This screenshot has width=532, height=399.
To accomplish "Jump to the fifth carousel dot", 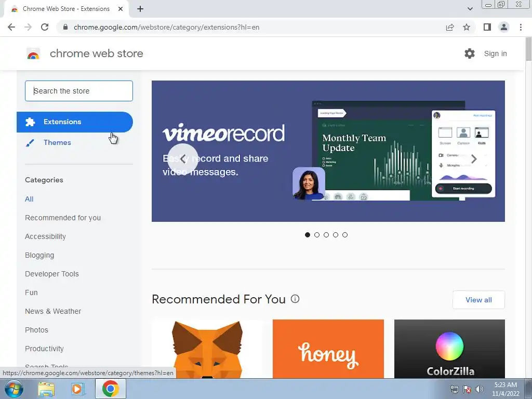I will coord(345,235).
